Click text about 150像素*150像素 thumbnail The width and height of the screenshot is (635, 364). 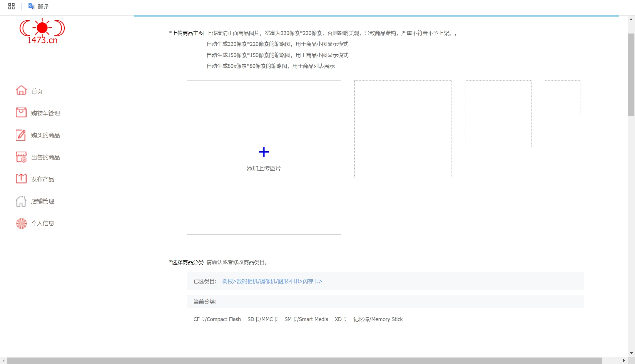(277, 55)
